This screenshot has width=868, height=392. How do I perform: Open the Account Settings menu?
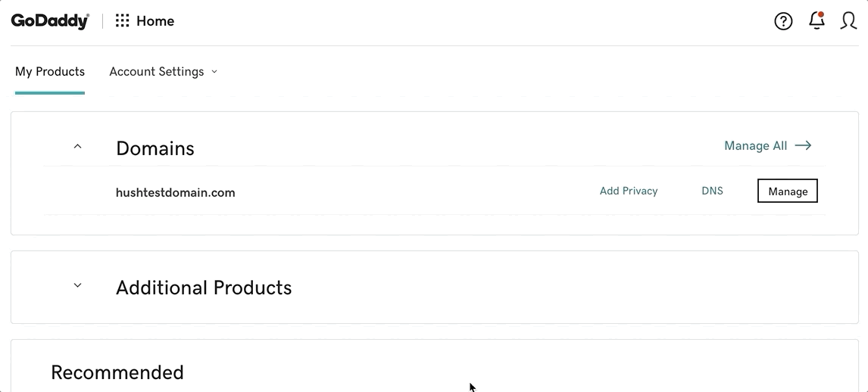(157, 71)
